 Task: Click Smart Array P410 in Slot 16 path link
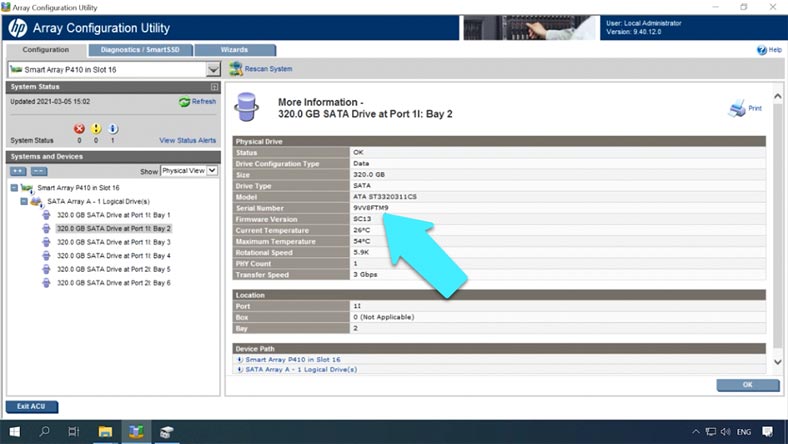[x=292, y=360]
